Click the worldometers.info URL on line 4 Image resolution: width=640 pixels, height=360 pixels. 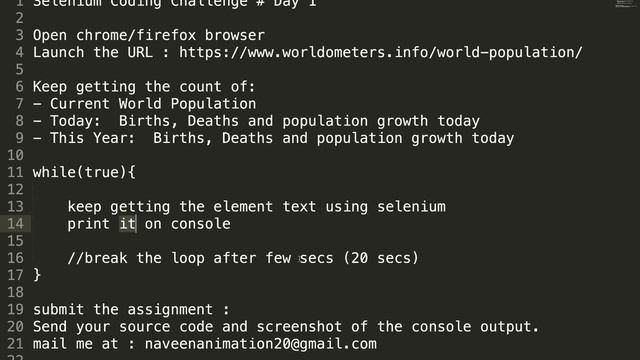point(380,53)
